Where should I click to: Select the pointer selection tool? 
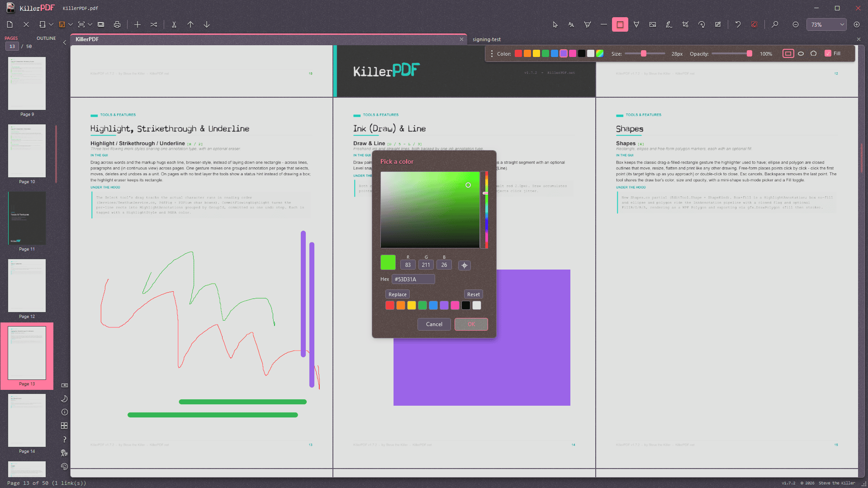tap(555, 24)
